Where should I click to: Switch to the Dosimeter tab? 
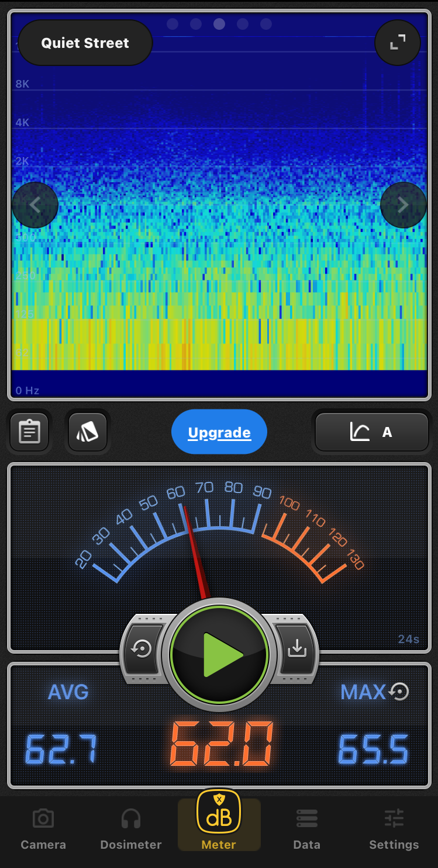131,829
